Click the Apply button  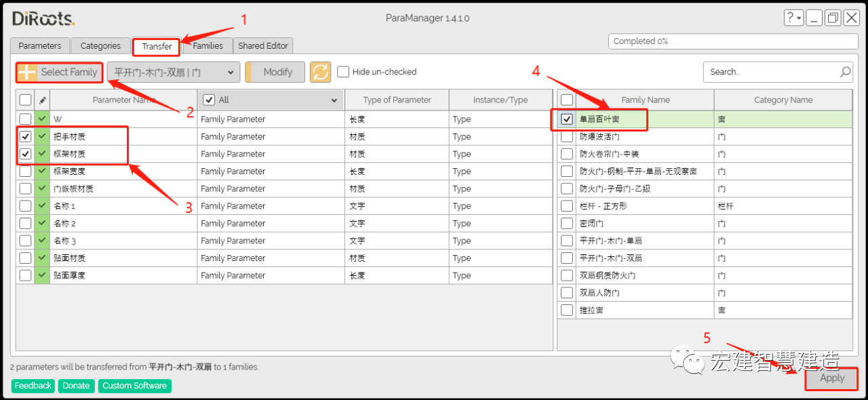pyautogui.click(x=832, y=378)
